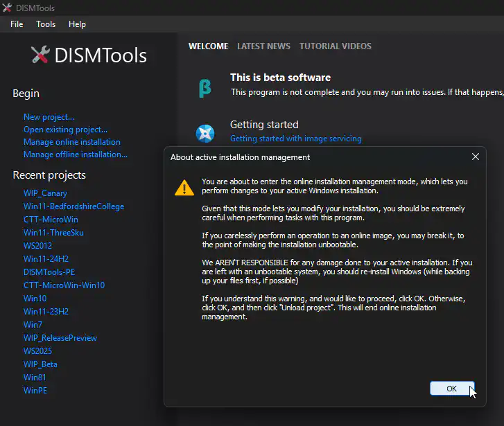Viewport: 504px width, 426px height.
Task: Click the Getting started blue icon
Action: click(205, 132)
